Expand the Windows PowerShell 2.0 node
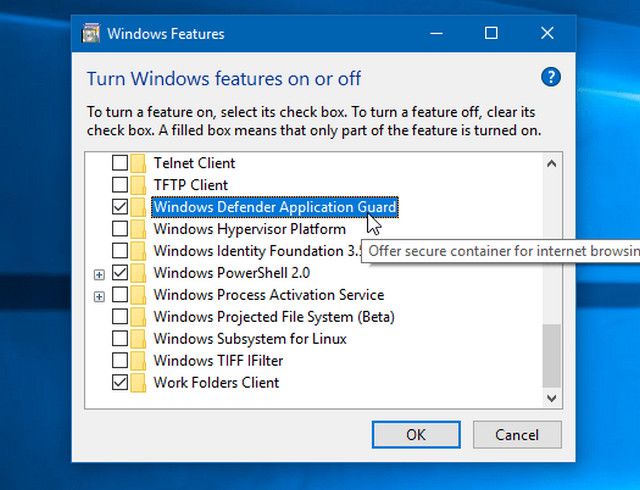This screenshot has width=640, height=490. (x=99, y=273)
